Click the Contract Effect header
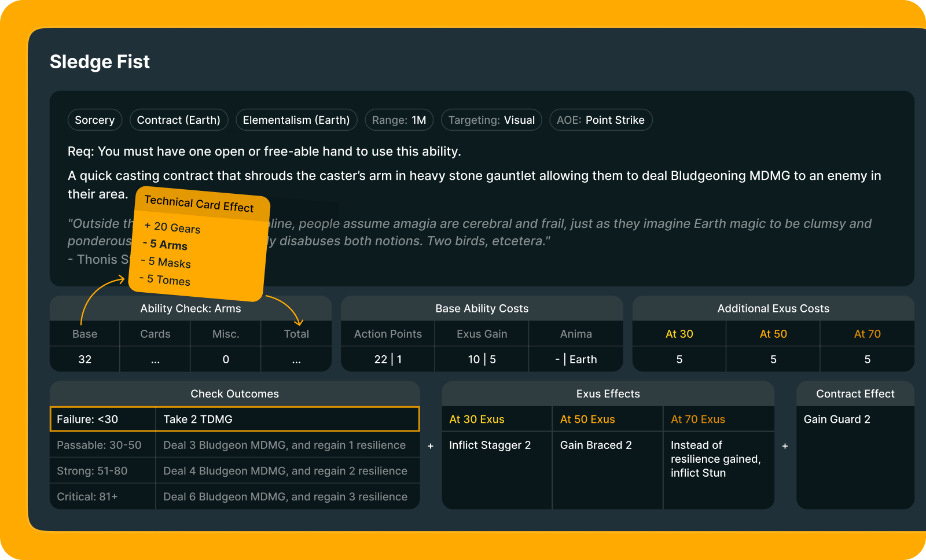926x560 pixels. [x=855, y=393]
